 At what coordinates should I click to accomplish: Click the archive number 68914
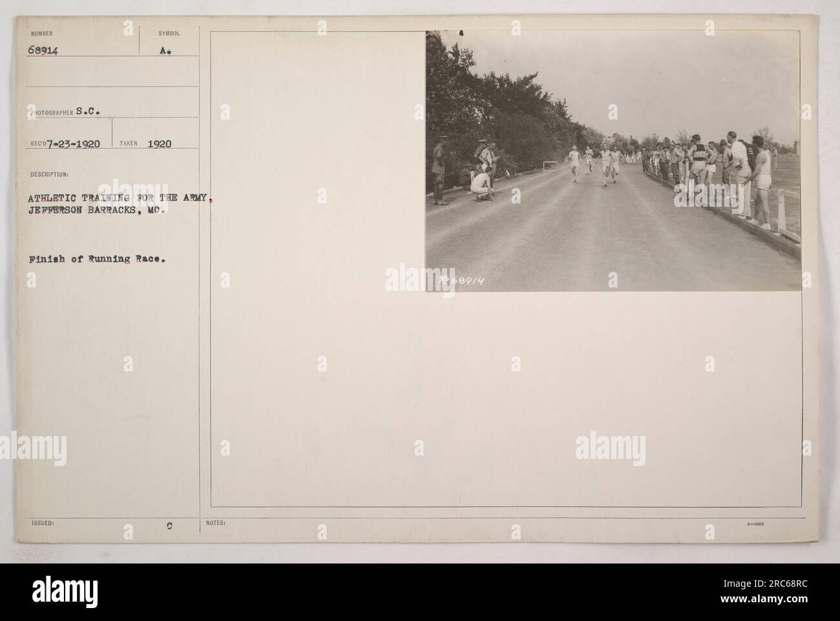(42, 50)
